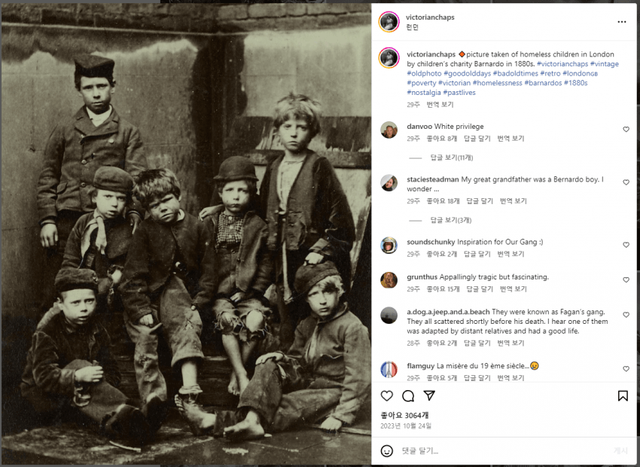Image resolution: width=640 pixels, height=467 pixels.
Task: Like grunthus's comment with heart
Action: point(626,280)
